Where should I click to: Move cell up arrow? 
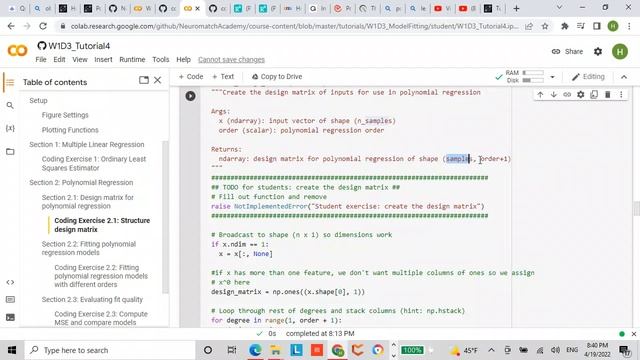tap(540, 95)
